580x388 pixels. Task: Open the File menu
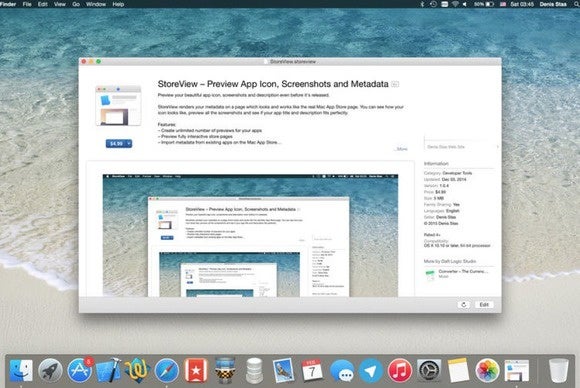27,4
